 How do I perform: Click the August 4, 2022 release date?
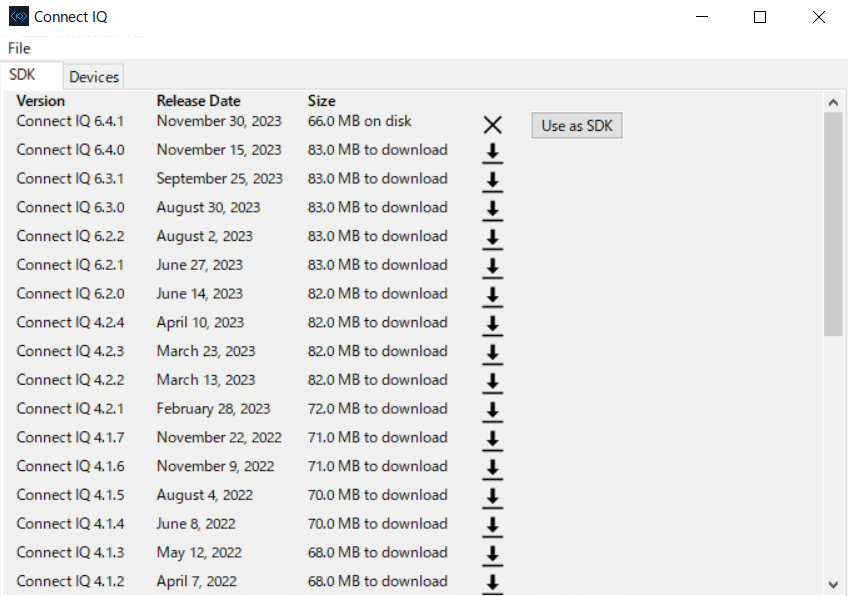pyautogui.click(x=204, y=495)
